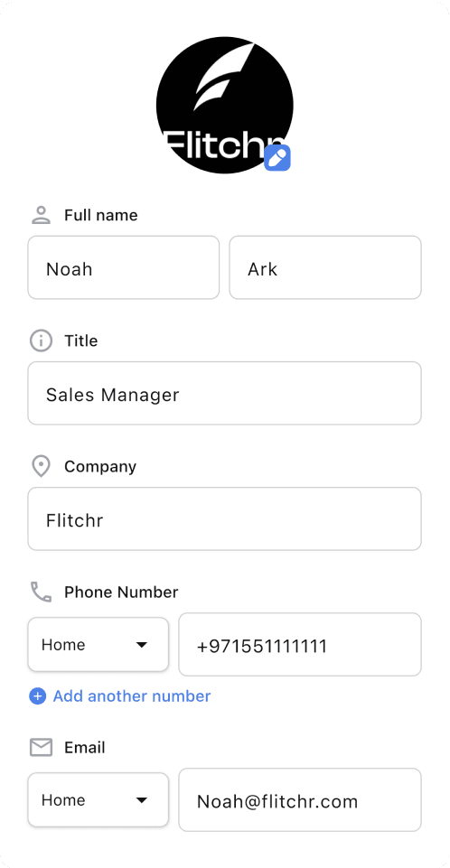Select the Noah@flitchr.com email field
450x868 pixels.
click(300, 800)
